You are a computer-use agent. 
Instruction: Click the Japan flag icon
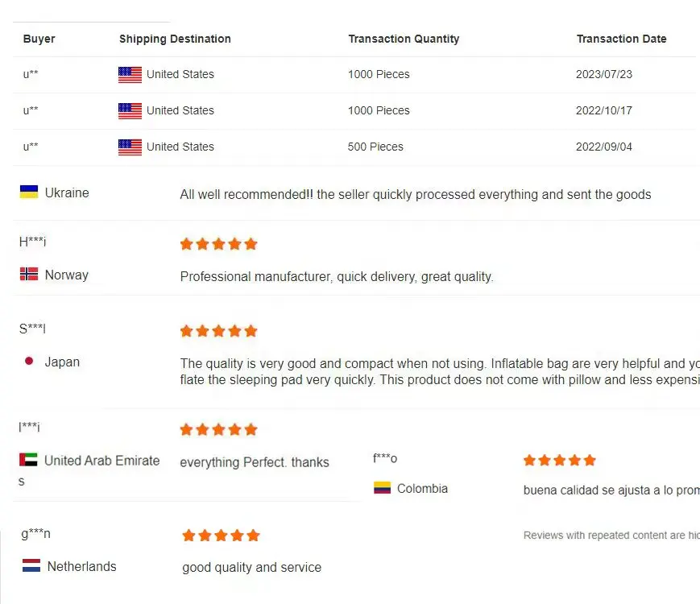(x=29, y=361)
